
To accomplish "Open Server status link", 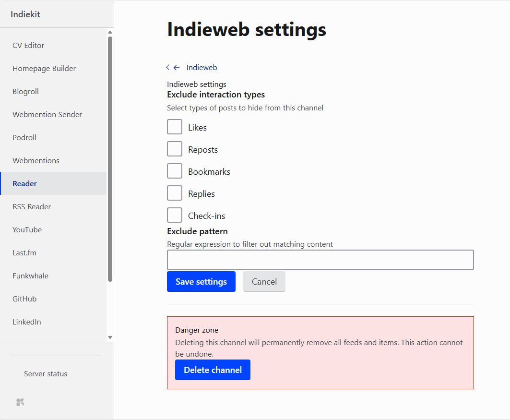I will coord(46,374).
